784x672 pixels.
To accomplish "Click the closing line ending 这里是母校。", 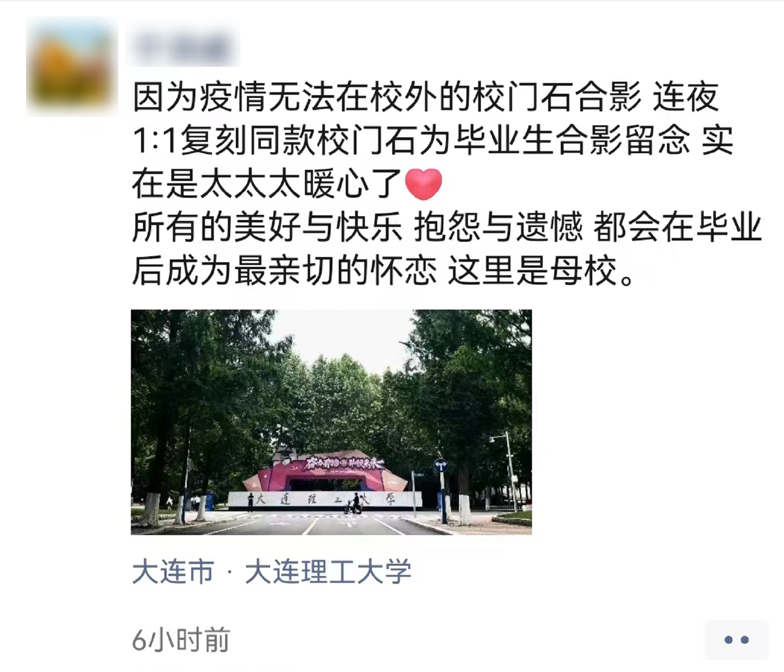I will click(382, 271).
